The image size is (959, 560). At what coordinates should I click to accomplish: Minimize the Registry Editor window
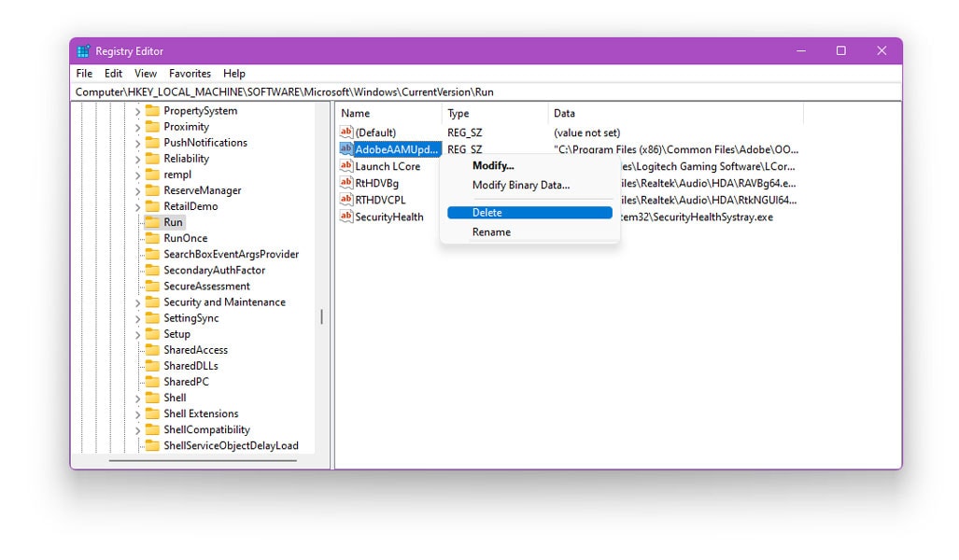(801, 50)
